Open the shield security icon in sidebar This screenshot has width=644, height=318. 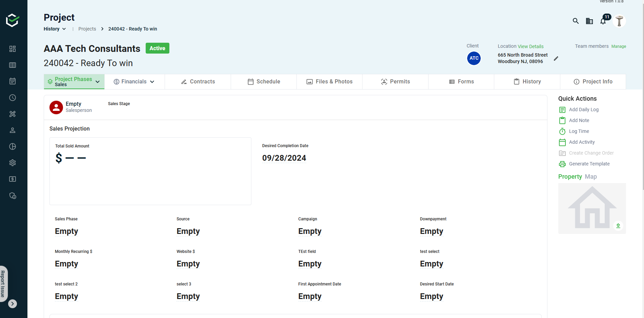(13, 196)
